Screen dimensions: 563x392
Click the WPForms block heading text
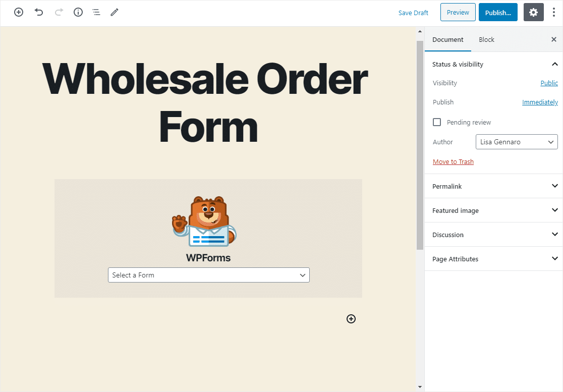208,258
